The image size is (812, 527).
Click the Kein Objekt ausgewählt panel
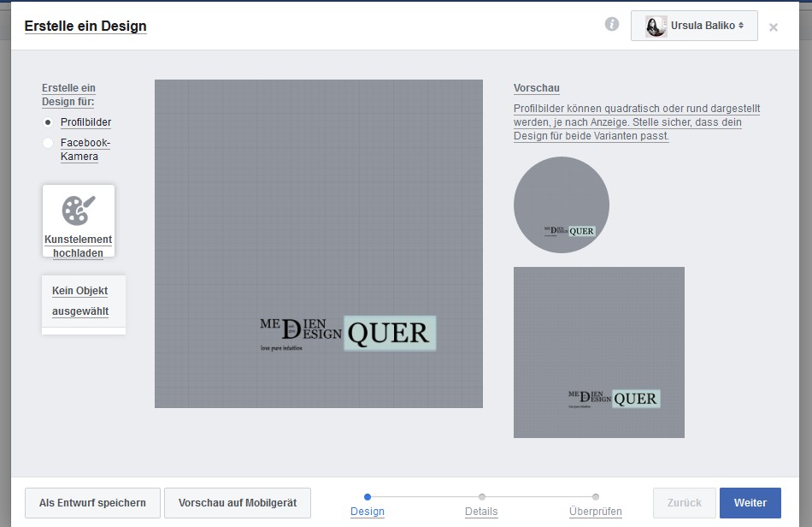click(84, 305)
